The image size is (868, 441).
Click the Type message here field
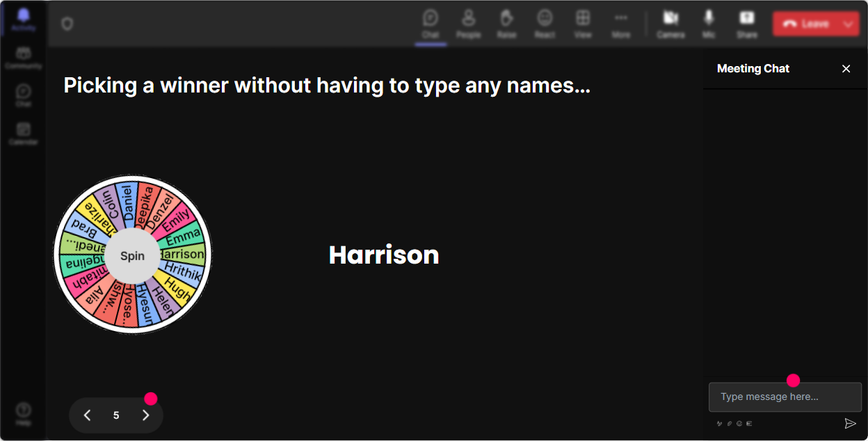click(785, 396)
